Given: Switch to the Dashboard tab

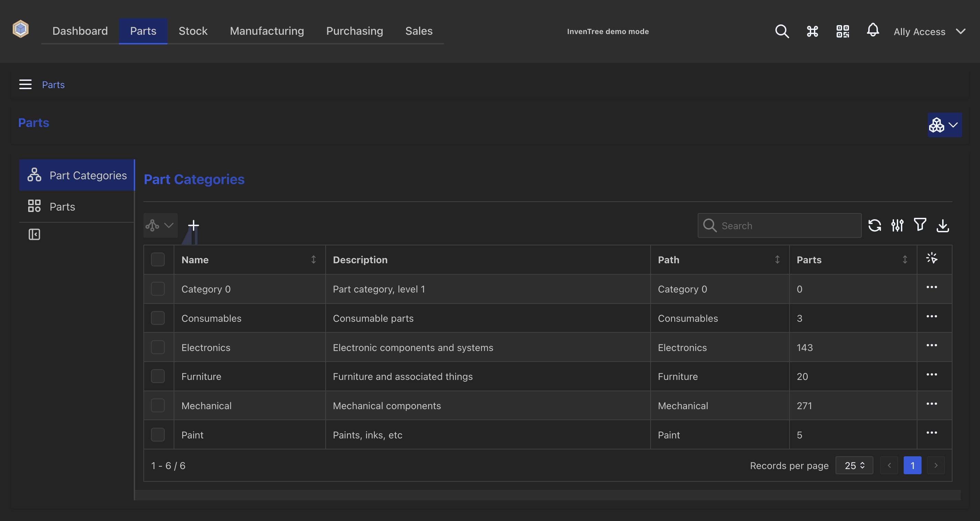Looking at the screenshot, I should 80,31.
